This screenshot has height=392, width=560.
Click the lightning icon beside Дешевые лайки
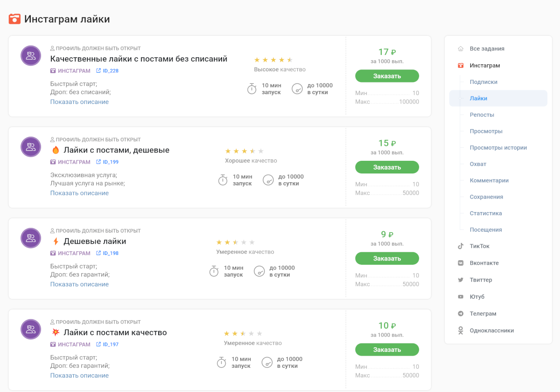pyautogui.click(x=56, y=241)
